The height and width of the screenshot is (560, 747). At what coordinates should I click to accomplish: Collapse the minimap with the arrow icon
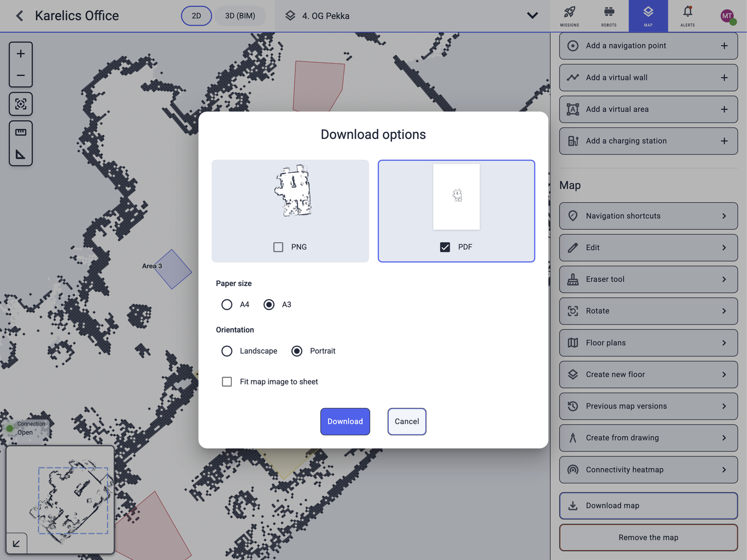(16, 543)
